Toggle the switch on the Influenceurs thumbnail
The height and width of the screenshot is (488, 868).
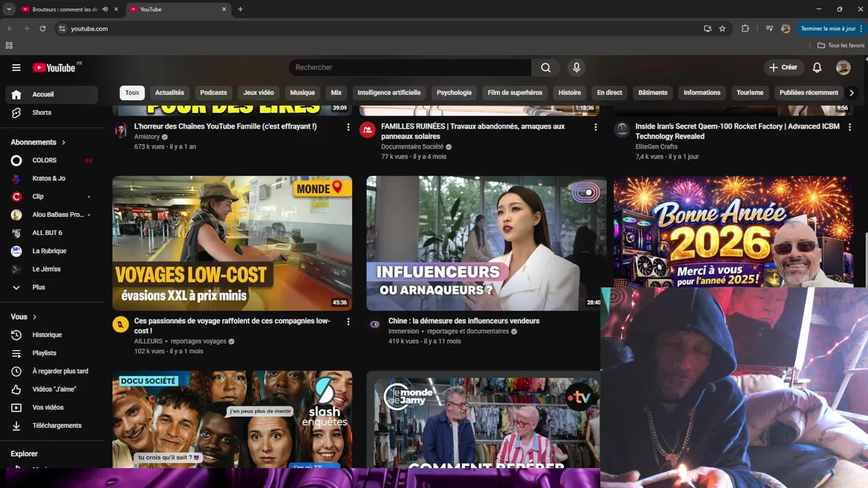click(x=585, y=192)
